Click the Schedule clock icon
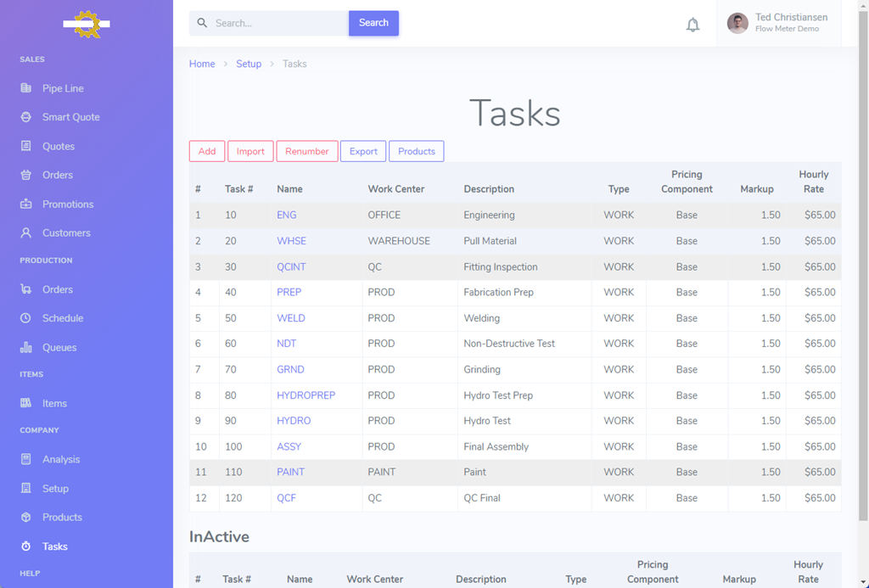This screenshot has width=869, height=588. pos(26,318)
